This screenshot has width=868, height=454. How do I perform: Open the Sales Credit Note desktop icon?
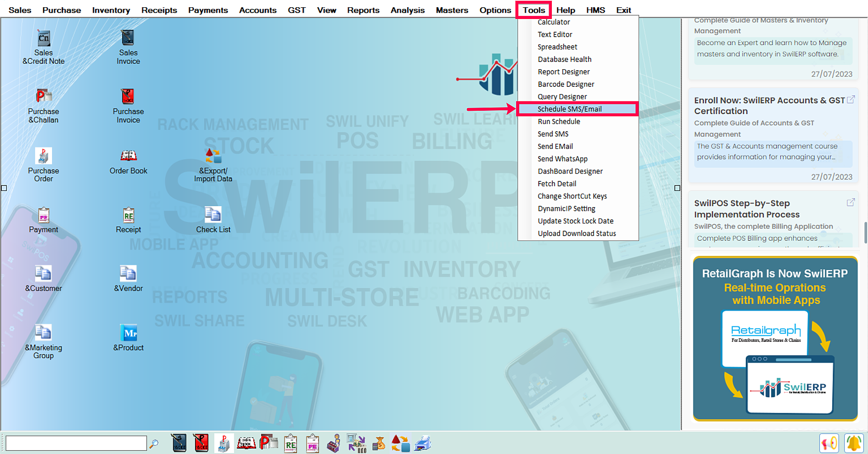[x=43, y=47]
